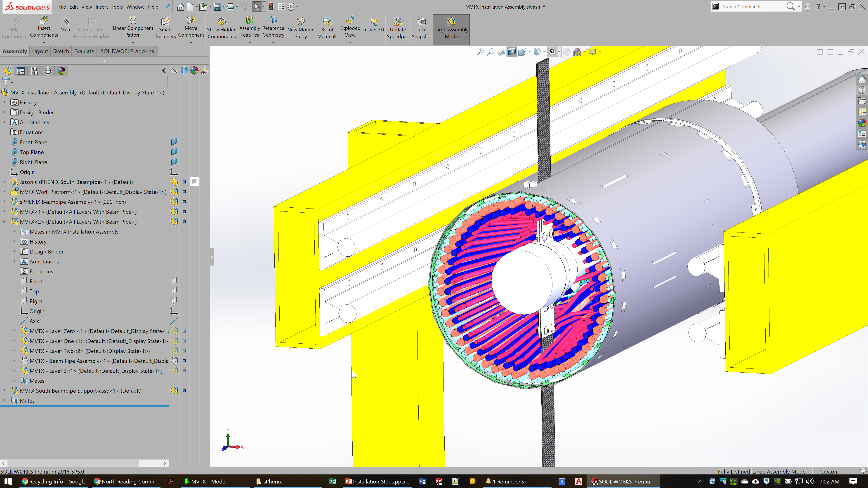The height and width of the screenshot is (488, 868).
Task: Open Installation Steps.pptx from taskbar
Action: (x=377, y=481)
